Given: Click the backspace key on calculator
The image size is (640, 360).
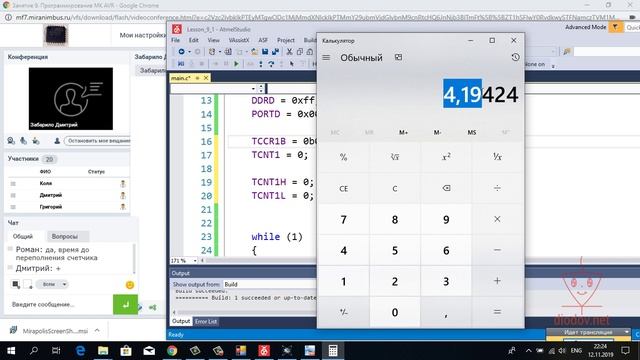Looking at the screenshot, I should [x=446, y=189].
